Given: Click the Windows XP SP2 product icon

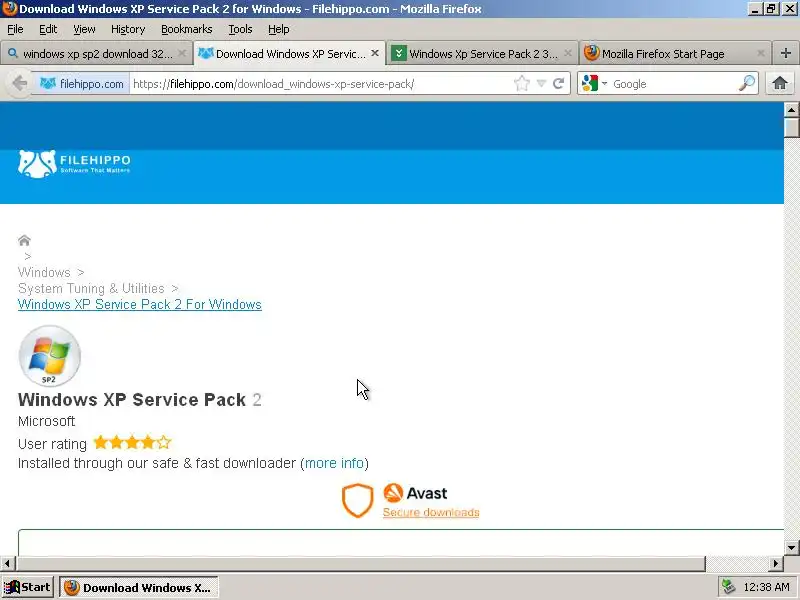Looking at the screenshot, I should point(49,356).
